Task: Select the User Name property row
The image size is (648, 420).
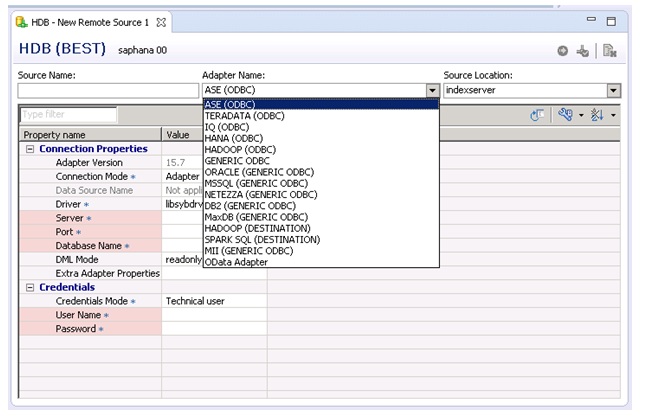Action: [x=90, y=315]
